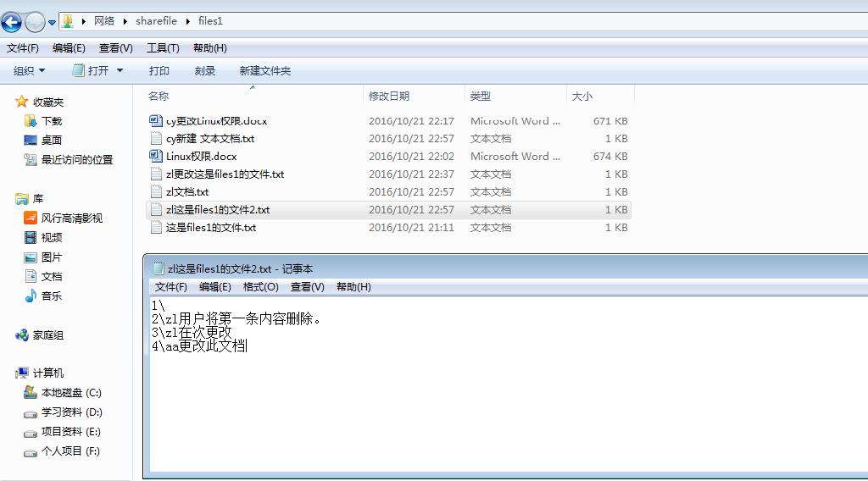Go to 网络 in address path
This screenshot has height=481, width=868.
pyautogui.click(x=104, y=21)
